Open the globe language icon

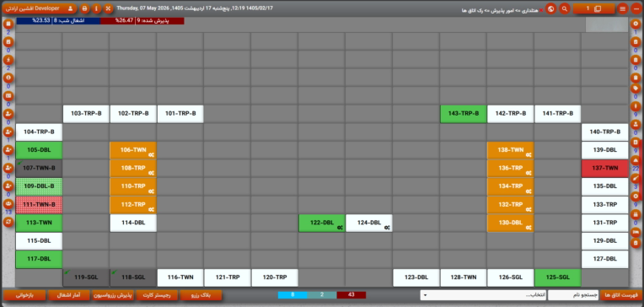[x=550, y=8]
